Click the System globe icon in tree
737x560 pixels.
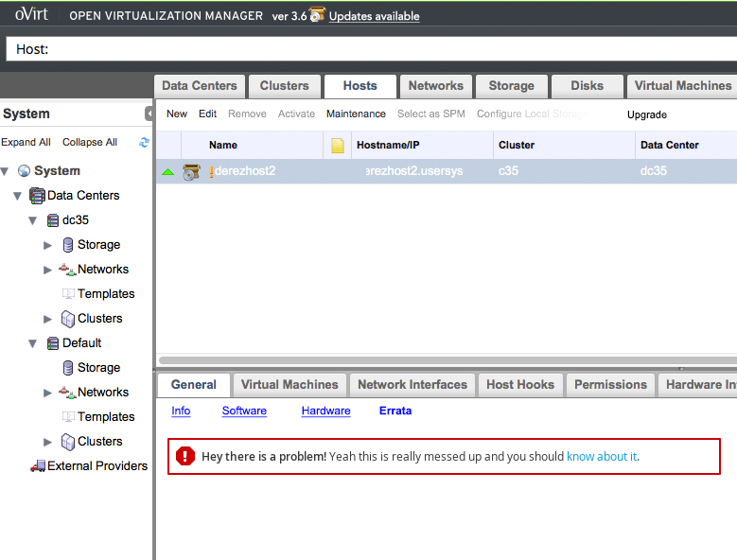(24, 171)
